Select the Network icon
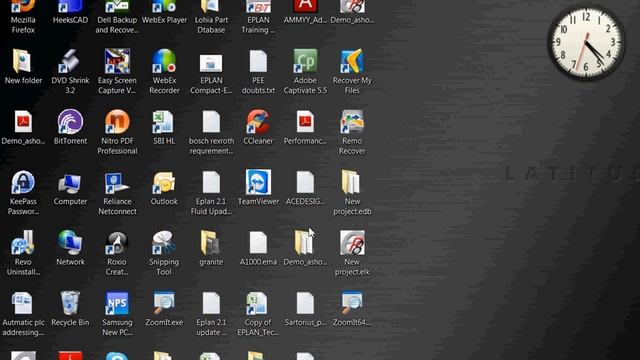640x360 pixels. (x=70, y=248)
